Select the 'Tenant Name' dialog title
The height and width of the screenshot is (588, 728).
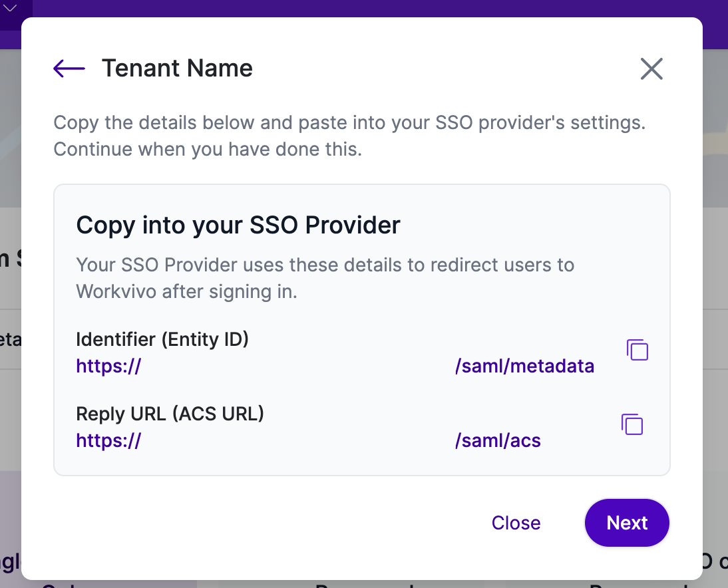(178, 69)
